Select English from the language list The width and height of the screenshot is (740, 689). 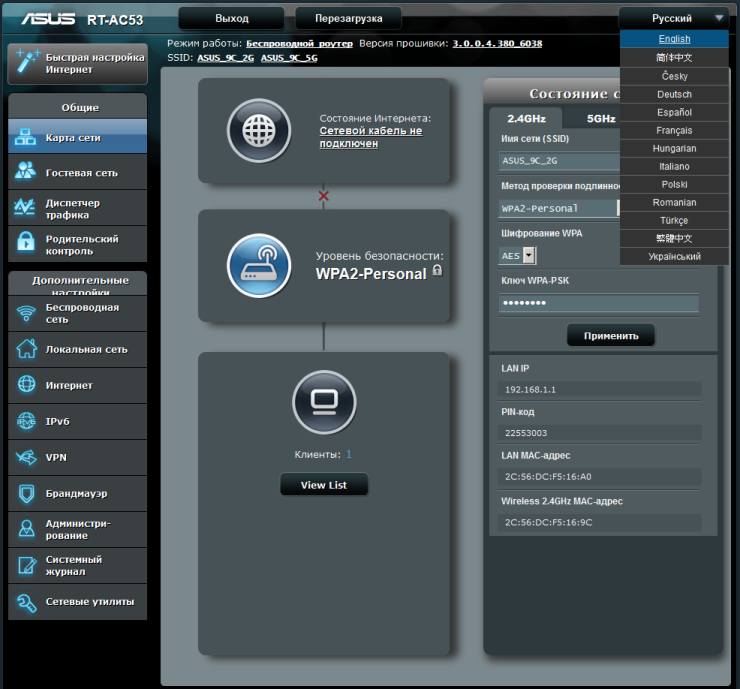pyautogui.click(x=674, y=39)
